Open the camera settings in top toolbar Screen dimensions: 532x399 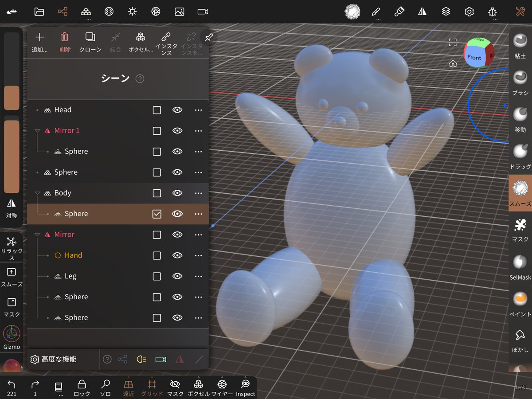point(203,12)
